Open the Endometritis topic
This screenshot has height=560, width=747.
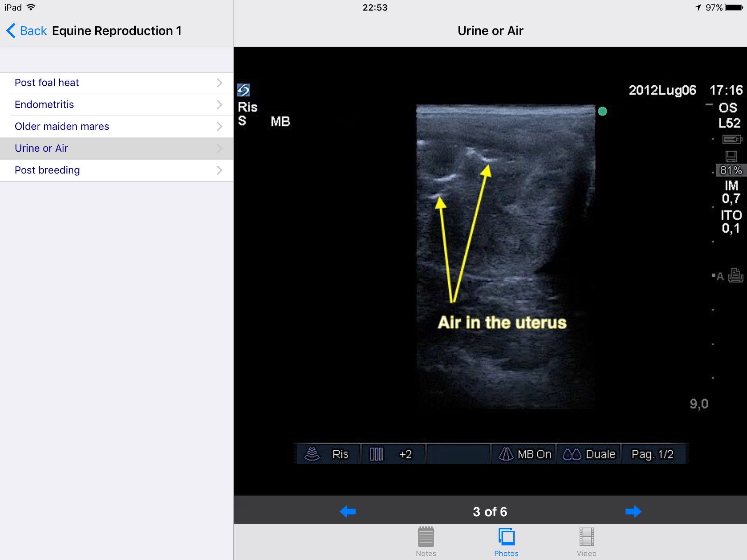coord(117,105)
